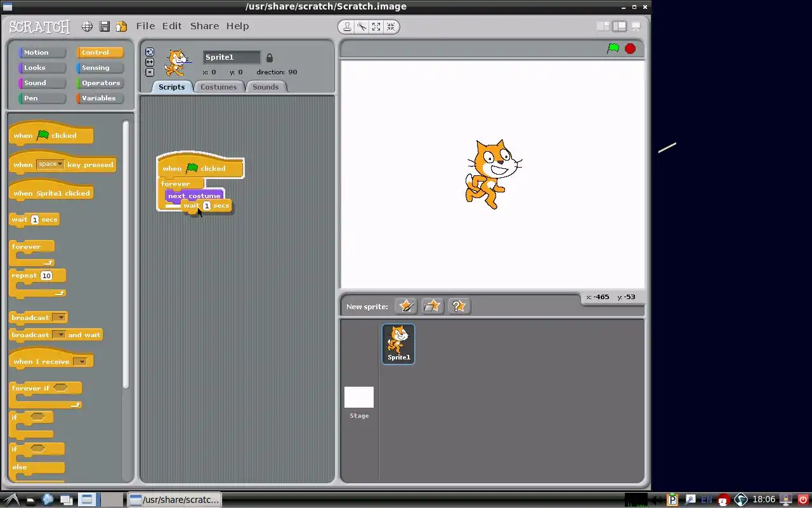Click the share project upload icon
Screen dimensions: 812x508
(x=121, y=26)
